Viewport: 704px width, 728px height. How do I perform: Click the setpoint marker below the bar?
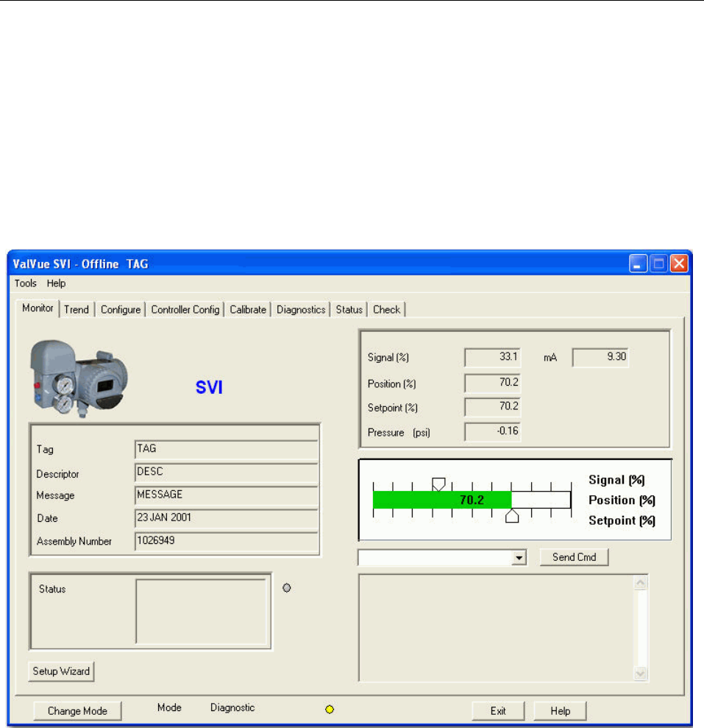512,516
